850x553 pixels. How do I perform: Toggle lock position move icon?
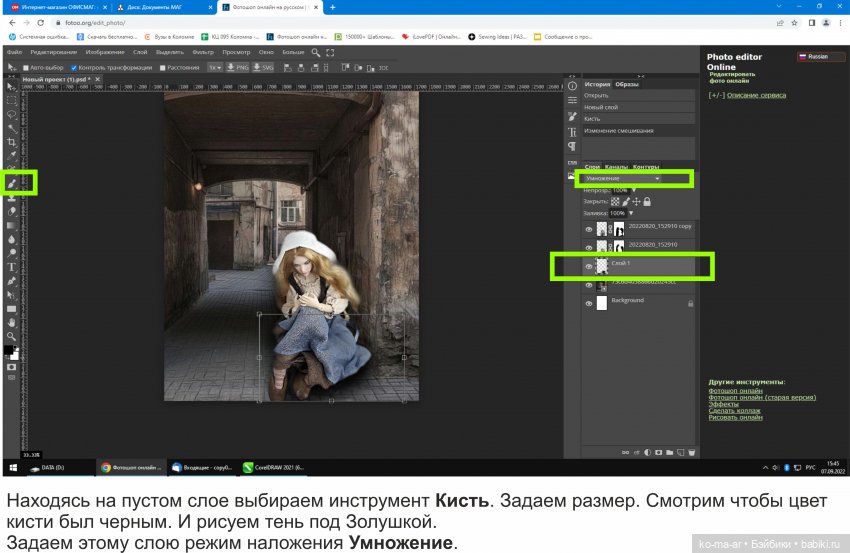pyautogui.click(x=636, y=202)
